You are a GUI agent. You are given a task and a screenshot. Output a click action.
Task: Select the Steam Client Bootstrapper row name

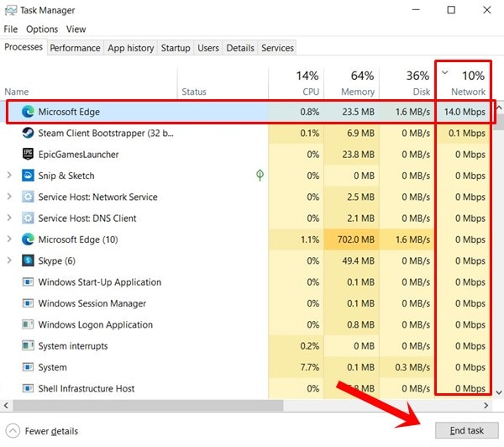(x=106, y=133)
